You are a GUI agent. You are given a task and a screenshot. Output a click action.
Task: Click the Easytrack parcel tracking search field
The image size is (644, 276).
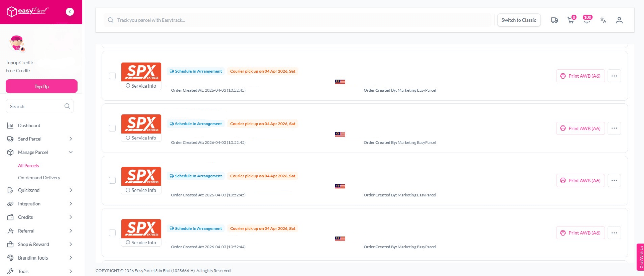[297, 20]
